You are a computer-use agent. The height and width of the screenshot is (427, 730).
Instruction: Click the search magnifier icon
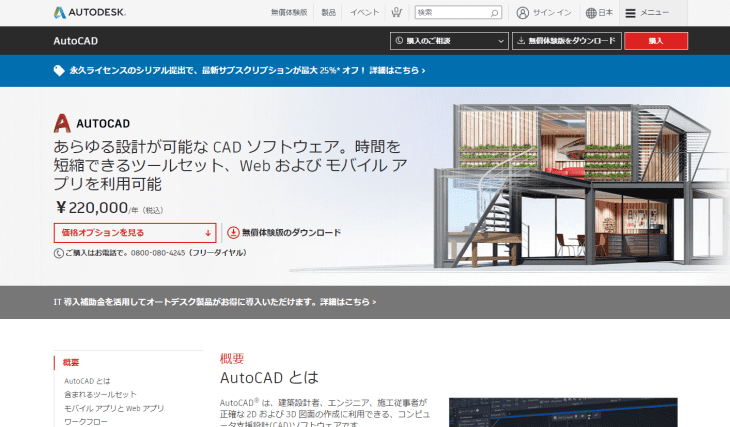[494, 13]
